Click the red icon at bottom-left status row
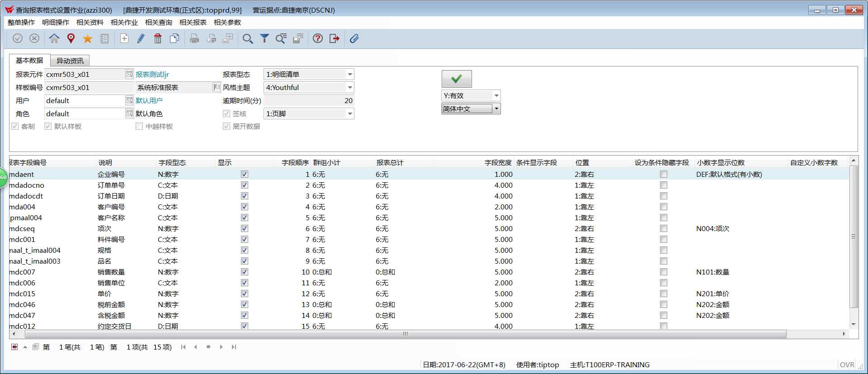Screen dimensions: 868x374 pos(14,347)
